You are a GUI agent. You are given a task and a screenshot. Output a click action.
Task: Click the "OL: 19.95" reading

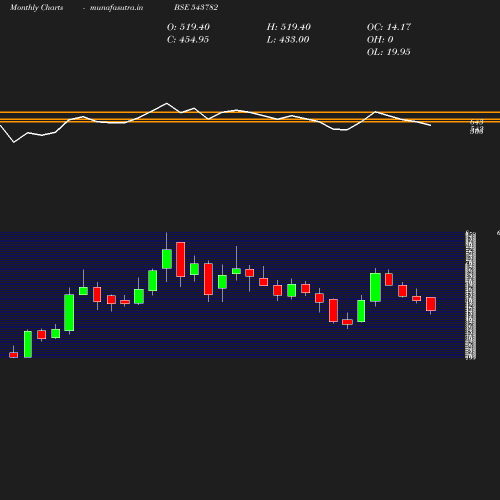(x=389, y=52)
